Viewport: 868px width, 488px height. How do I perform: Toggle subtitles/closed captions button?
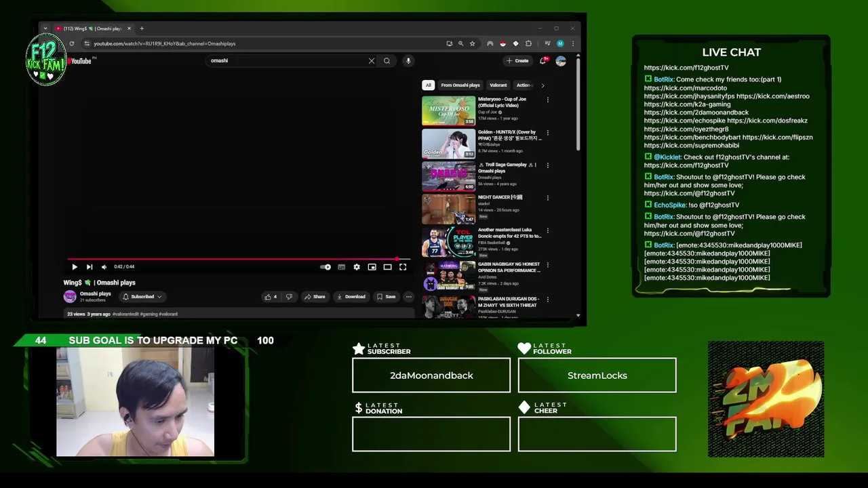click(341, 267)
